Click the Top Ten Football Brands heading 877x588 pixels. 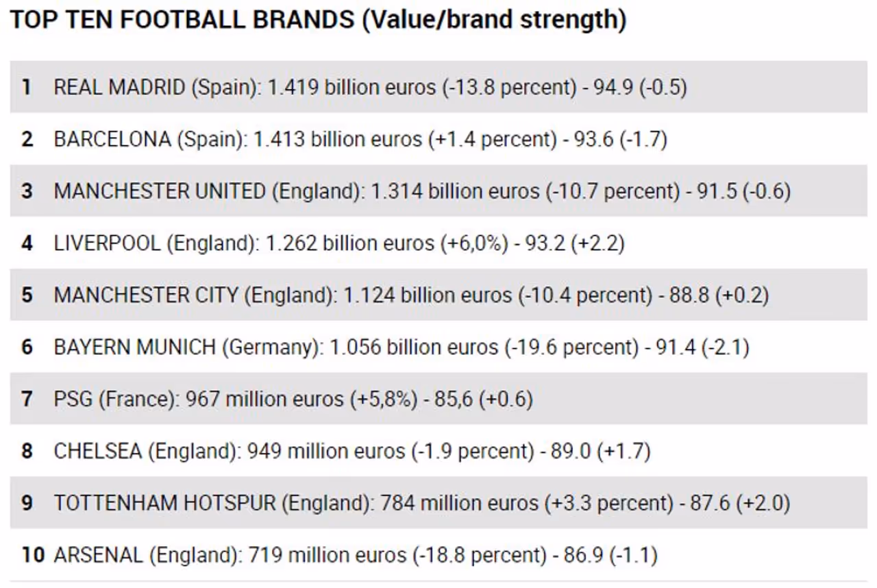tap(318, 21)
